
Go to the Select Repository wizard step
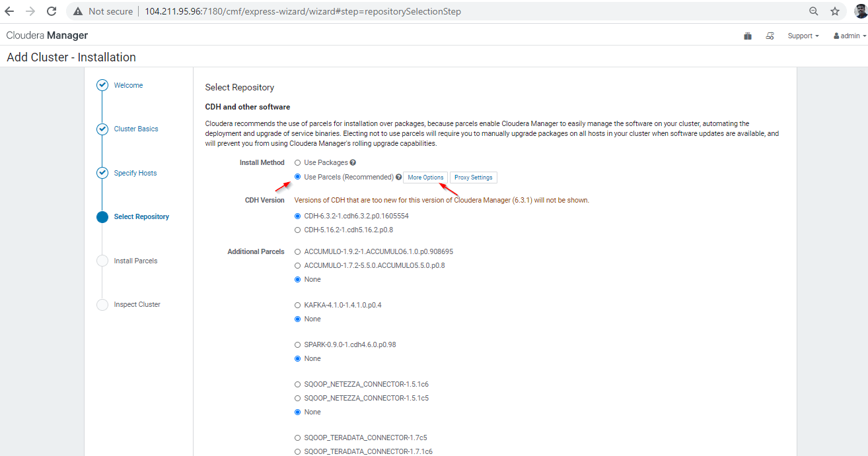pyautogui.click(x=141, y=216)
